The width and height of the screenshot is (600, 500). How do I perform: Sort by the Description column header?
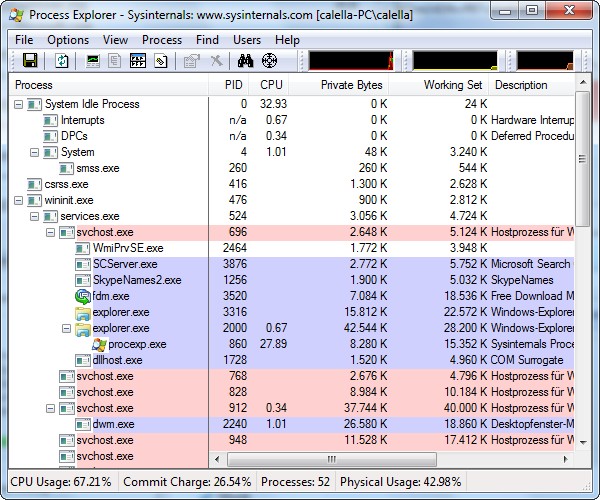532,85
